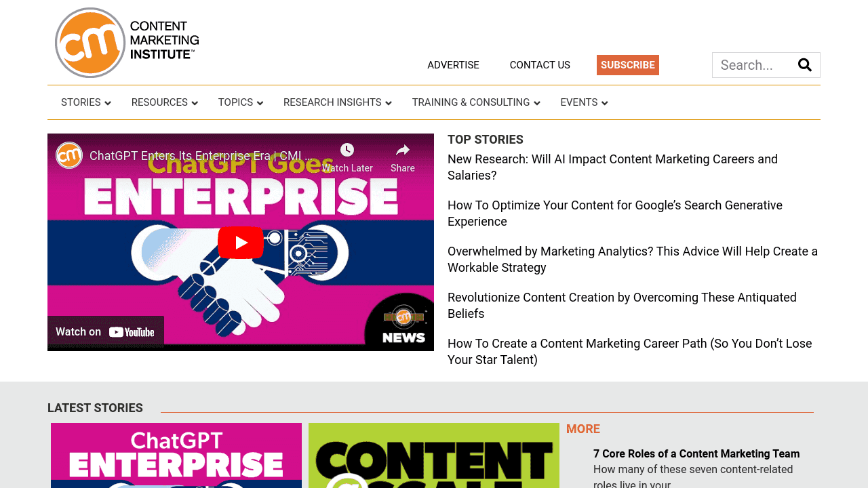Screen dimensions: 868x488
Task: Click the Content Marketing Institute logo
Action: point(127,43)
